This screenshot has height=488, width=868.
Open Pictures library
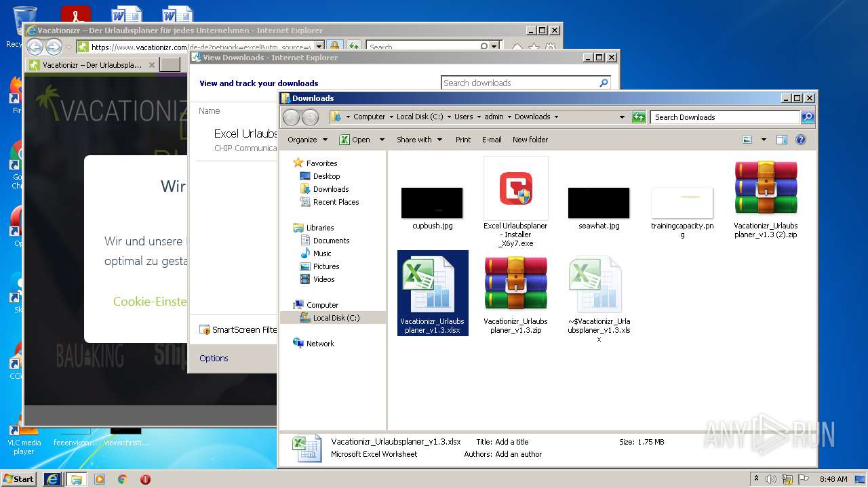tap(326, 266)
